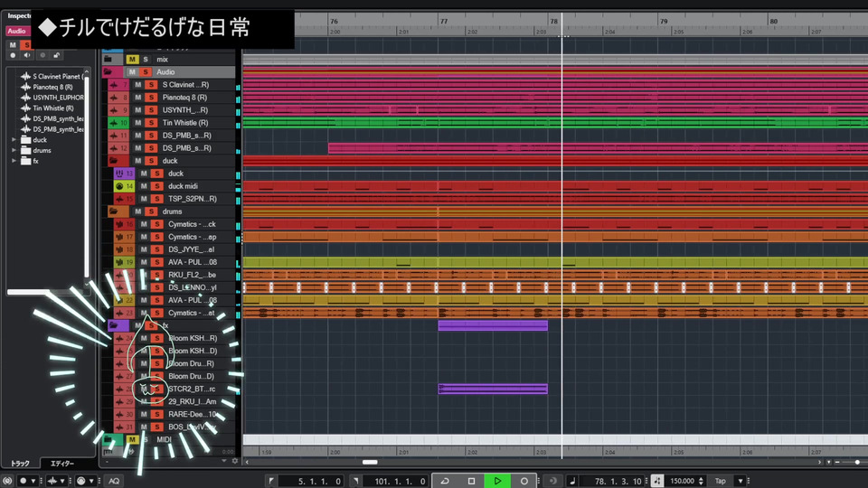This screenshot has height=488, width=868.
Task: Select the purple fx clip in arrangement
Action: click(493, 325)
